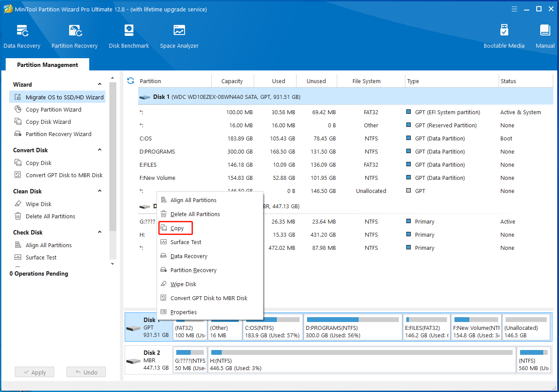Click the Disk 2 drive icon in the disk map
The image size is (559, 392).
(133, 361)
